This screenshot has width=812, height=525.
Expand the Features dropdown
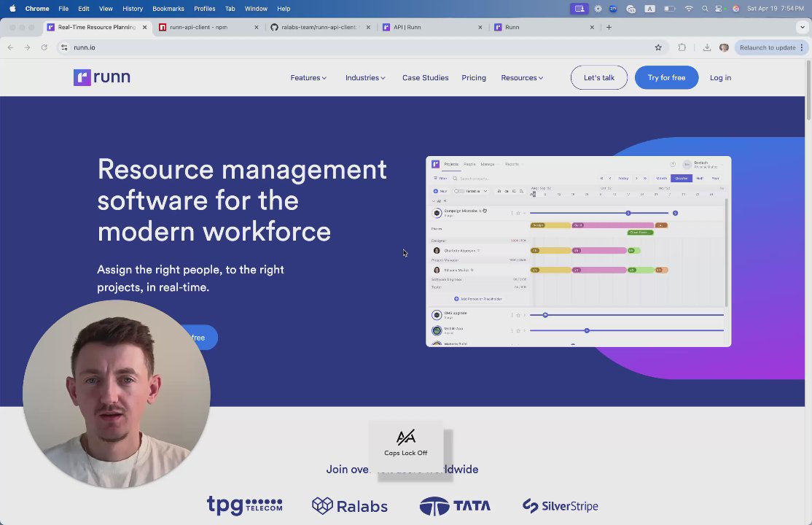click(308, 78)
